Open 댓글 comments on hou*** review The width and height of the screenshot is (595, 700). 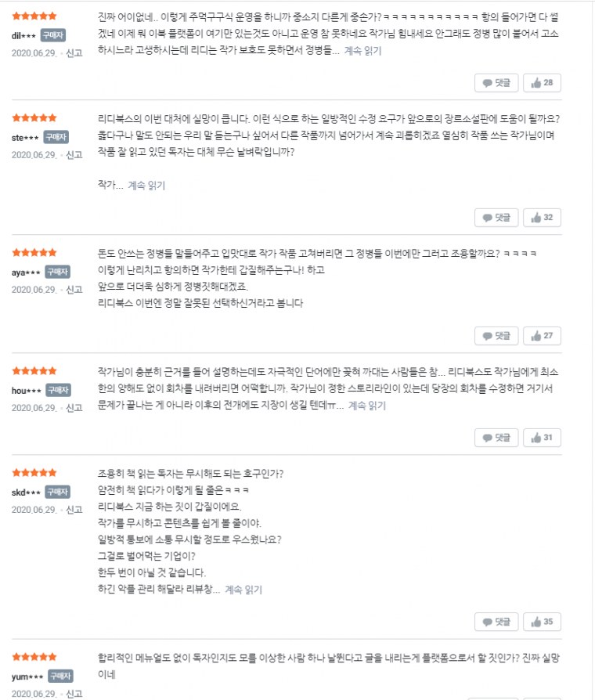coord(496,438)
